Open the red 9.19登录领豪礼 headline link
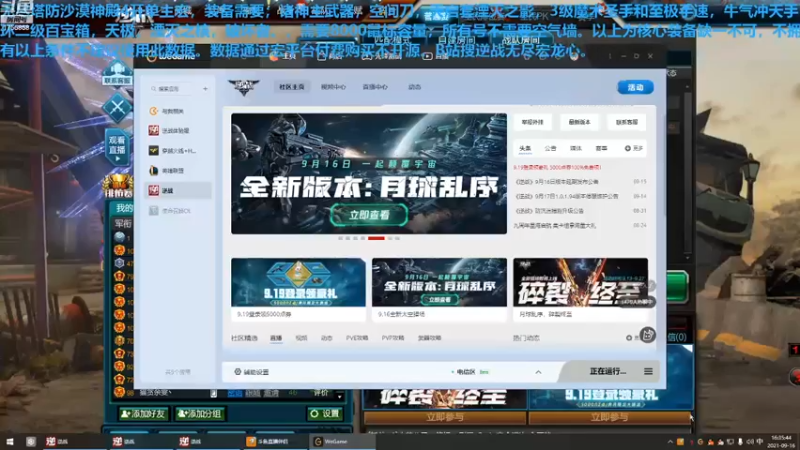This screenshot has height=450, width=800. (x=557, y=167)
